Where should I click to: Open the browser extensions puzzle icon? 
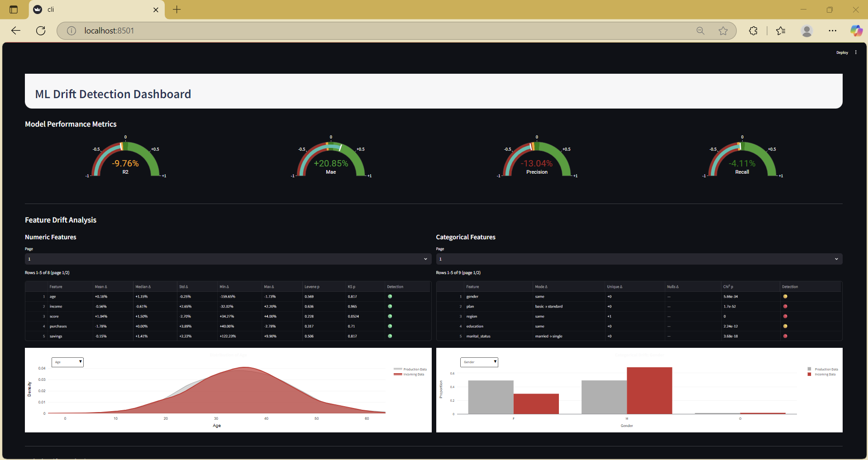click(753, 31)
